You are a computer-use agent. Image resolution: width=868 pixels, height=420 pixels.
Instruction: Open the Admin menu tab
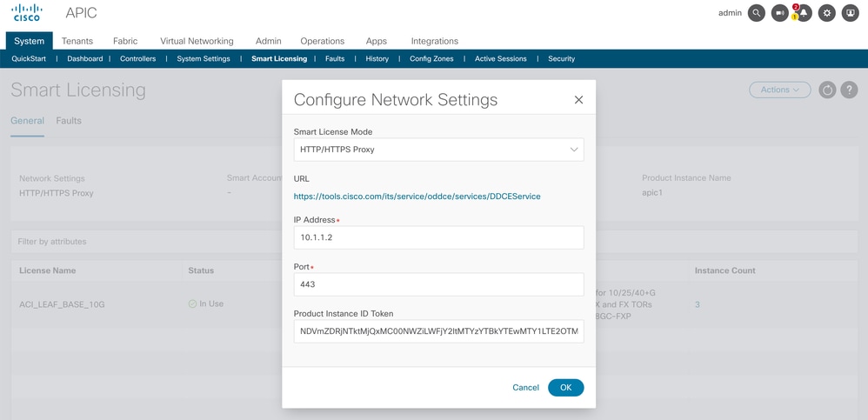point(268,41)
